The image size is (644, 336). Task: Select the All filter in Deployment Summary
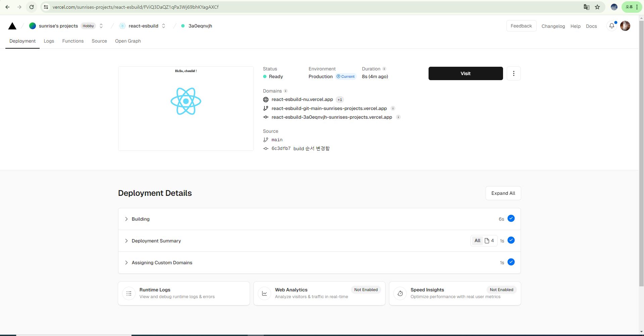click(x=478, y=241)
